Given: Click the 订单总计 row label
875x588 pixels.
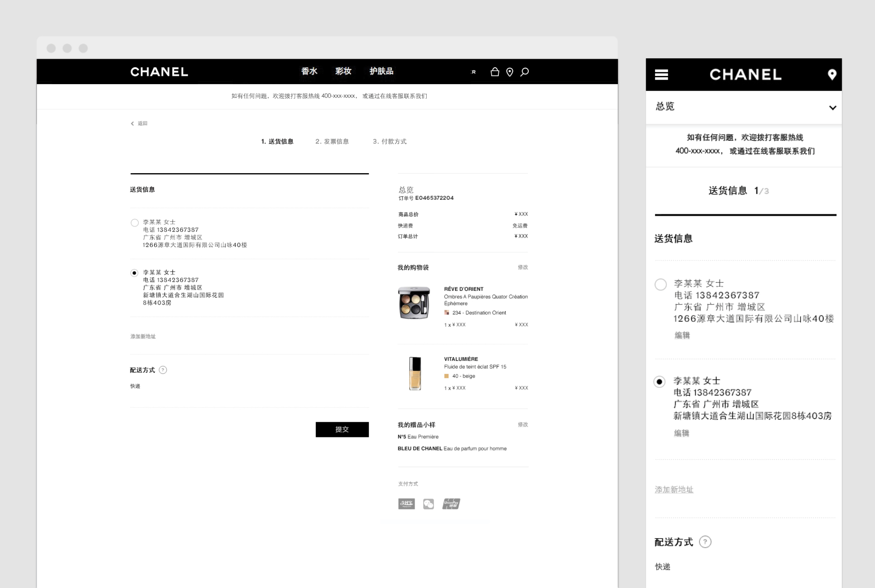Looking at the screenshot, I should 408,236.
